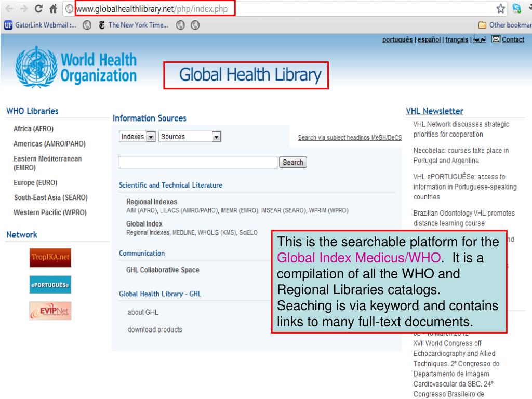Open the Other bookmarks folder
This screenshot has width=532, height=399.
point(504,25)
